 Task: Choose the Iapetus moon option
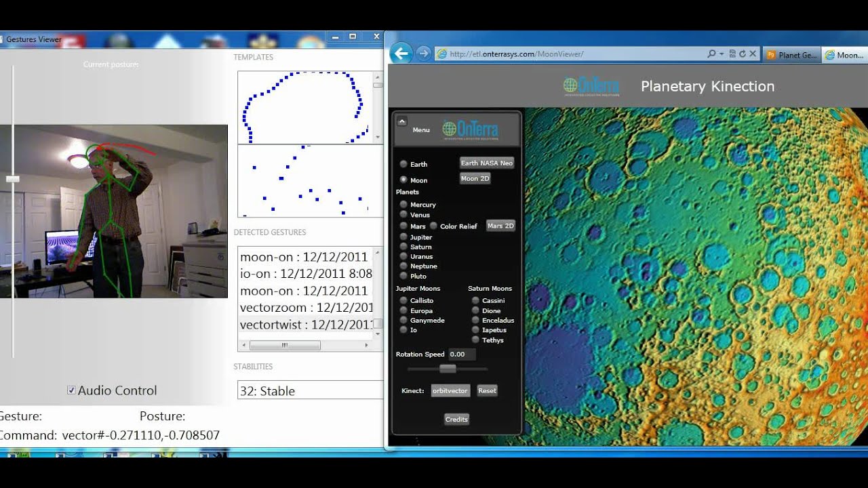[x=475, y=330]
